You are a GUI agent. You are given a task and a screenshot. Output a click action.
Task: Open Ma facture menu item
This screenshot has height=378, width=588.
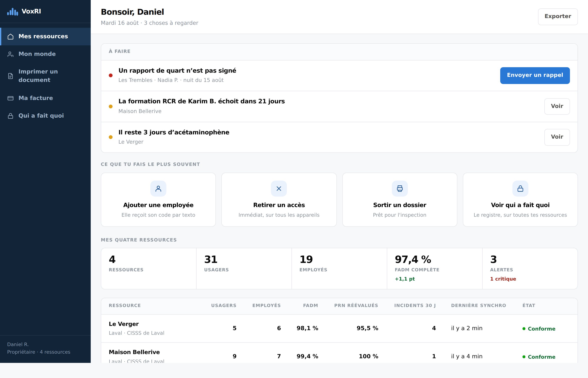click(x=45, y=98)
